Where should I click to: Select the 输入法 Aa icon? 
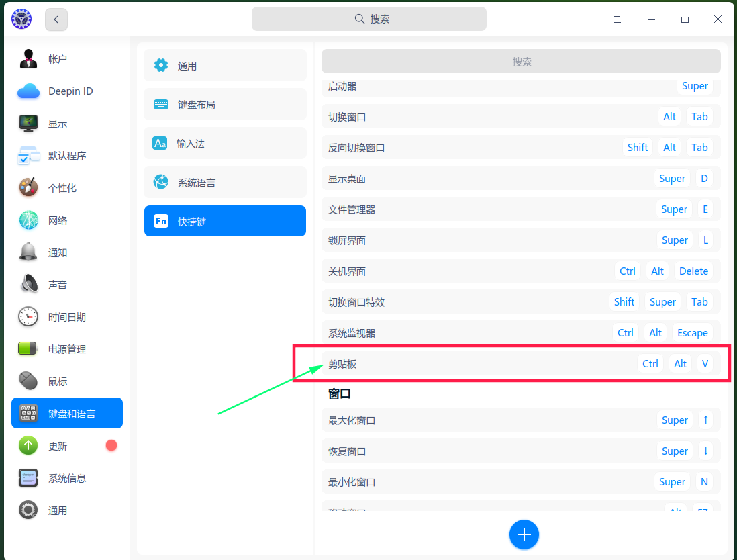tap(160, 143)
